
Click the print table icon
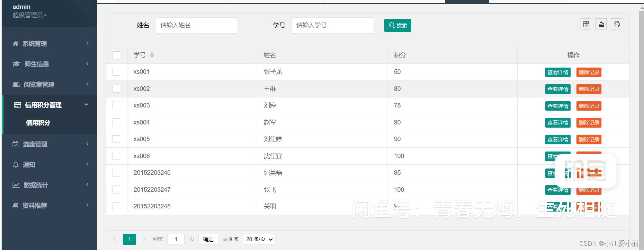[617, 24]
